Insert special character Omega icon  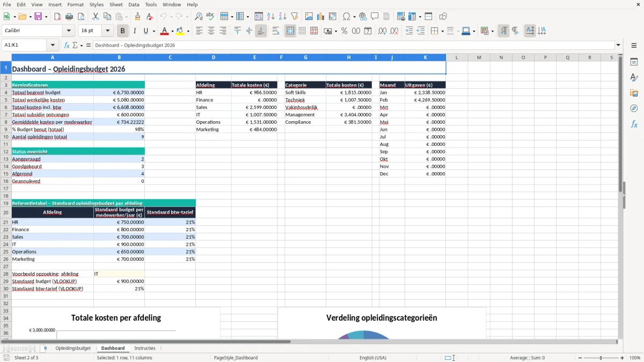pos(346,17)
